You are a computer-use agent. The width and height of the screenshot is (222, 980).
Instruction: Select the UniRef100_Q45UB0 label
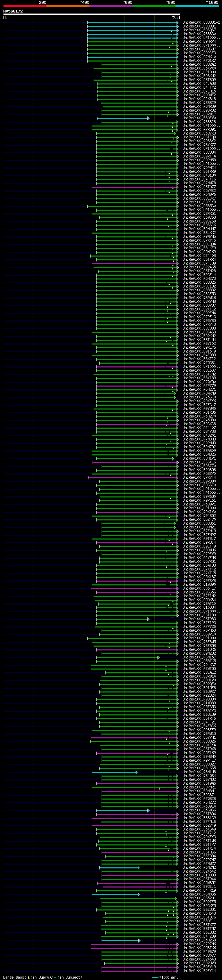[199, 420]
